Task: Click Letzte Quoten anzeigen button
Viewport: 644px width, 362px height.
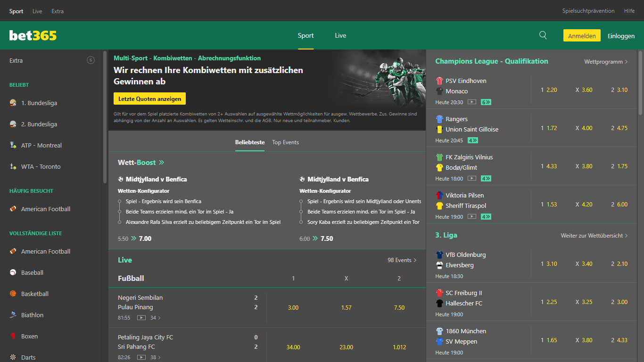Action: [150, 99]
